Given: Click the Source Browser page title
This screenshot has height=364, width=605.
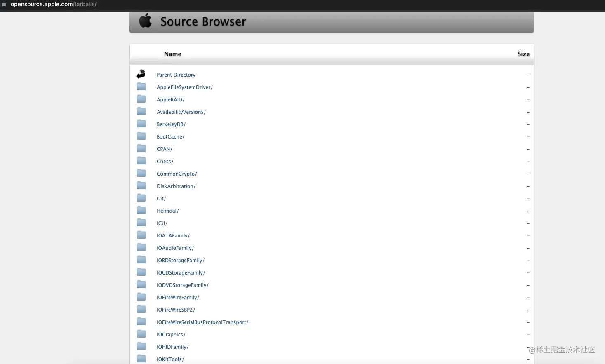Looking at the screenshot, I should coord(203,21).
